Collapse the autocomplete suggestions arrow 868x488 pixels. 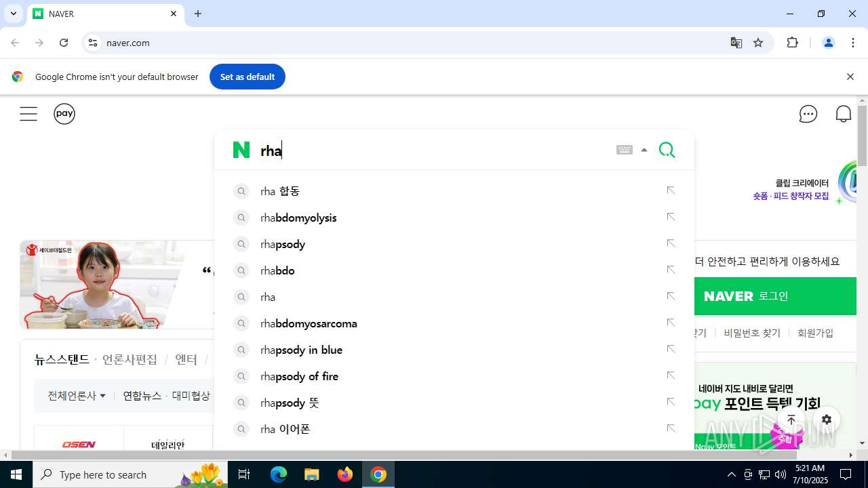[x=644, y=150]
